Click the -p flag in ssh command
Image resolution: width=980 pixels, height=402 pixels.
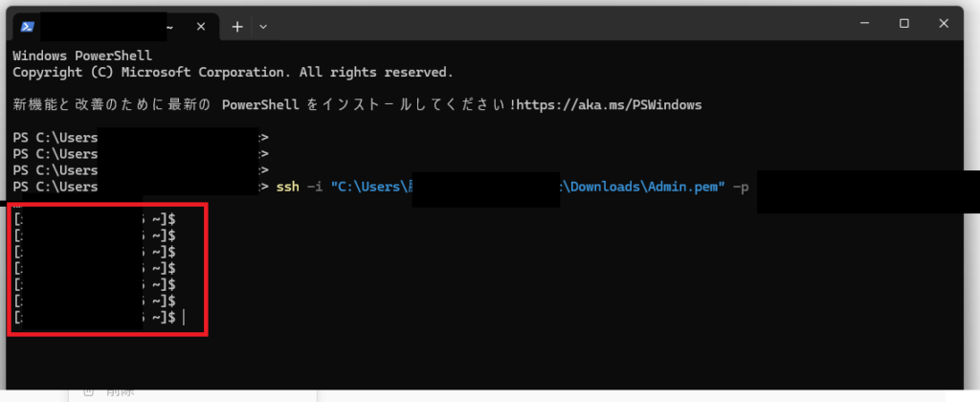740,188
